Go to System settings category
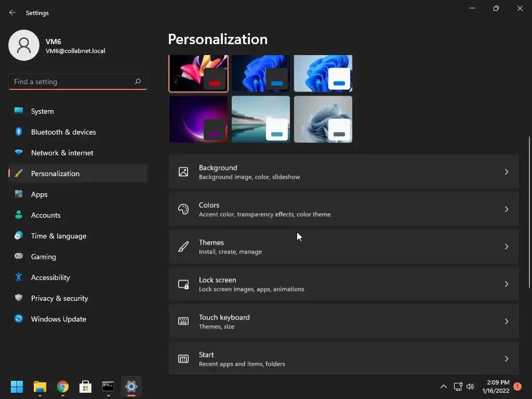The width and height of the screenshot is (532, 399). click(x=78, y=111)
